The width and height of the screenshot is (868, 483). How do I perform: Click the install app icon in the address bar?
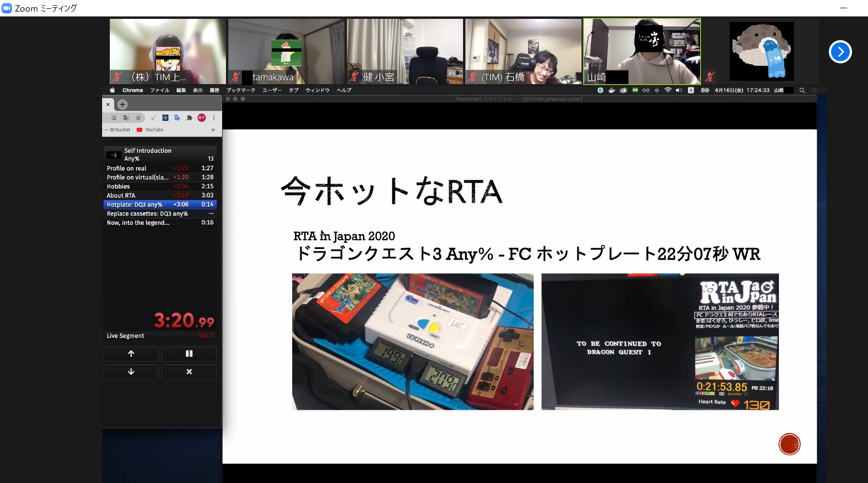coord(114,117)
